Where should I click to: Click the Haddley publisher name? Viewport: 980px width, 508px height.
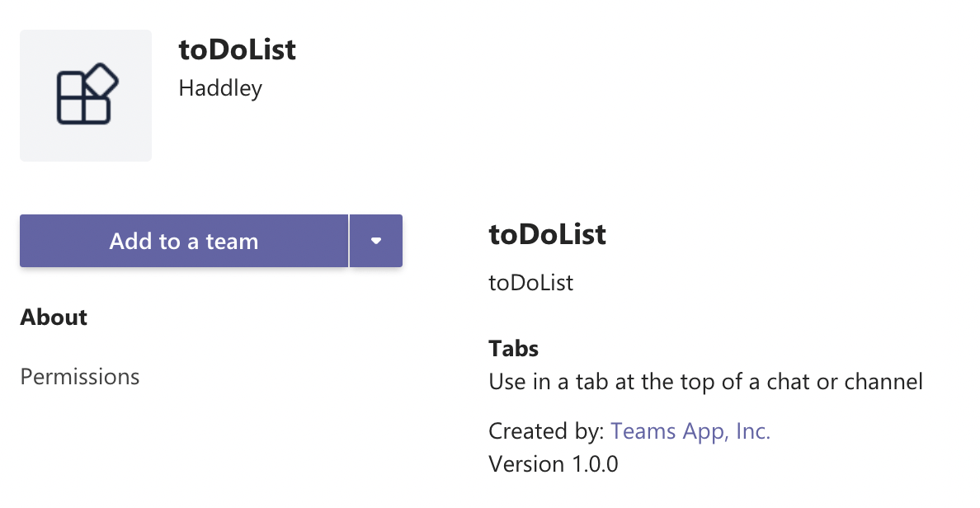tap(220, 87)
